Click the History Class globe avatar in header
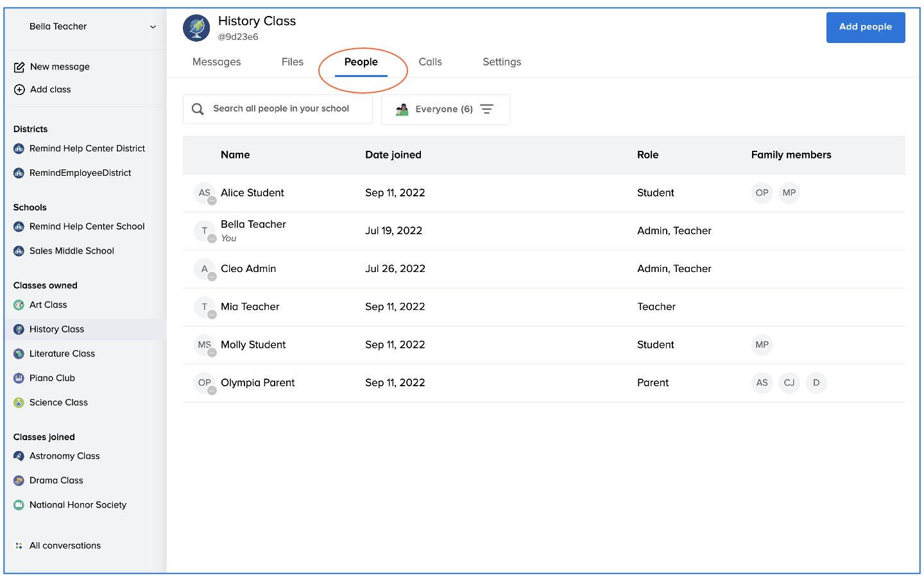Image resolution: width=924 pixels, height=580 pixels. tap(196, 28)
